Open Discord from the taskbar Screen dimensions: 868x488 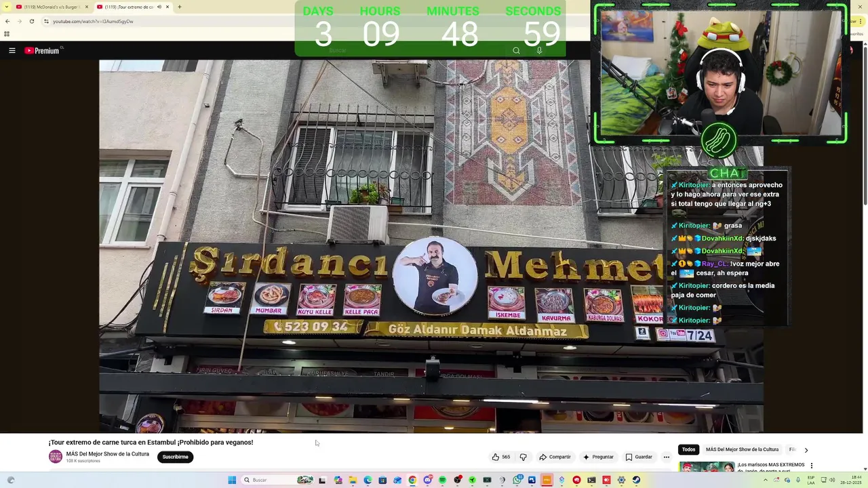click(427, 480)
